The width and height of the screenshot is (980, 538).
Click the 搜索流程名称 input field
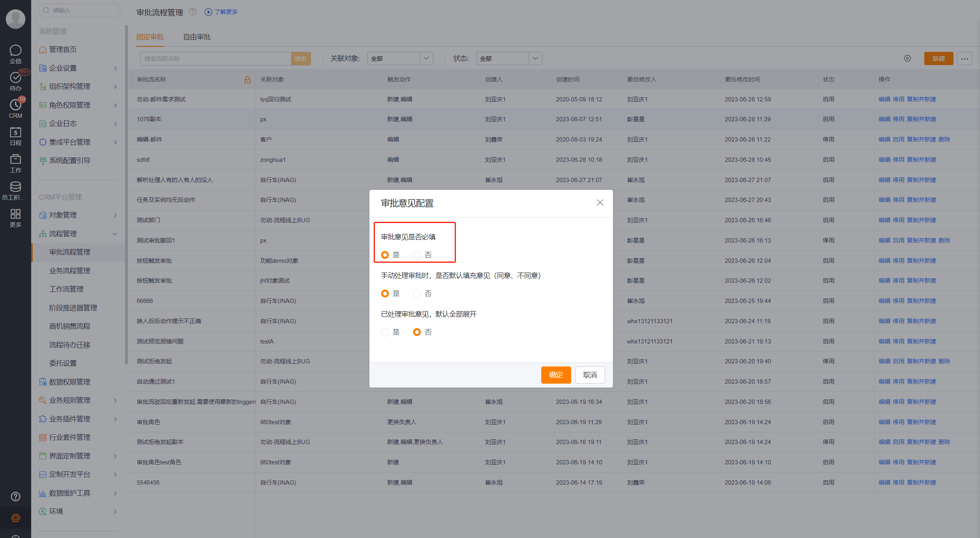click(215, 58)
